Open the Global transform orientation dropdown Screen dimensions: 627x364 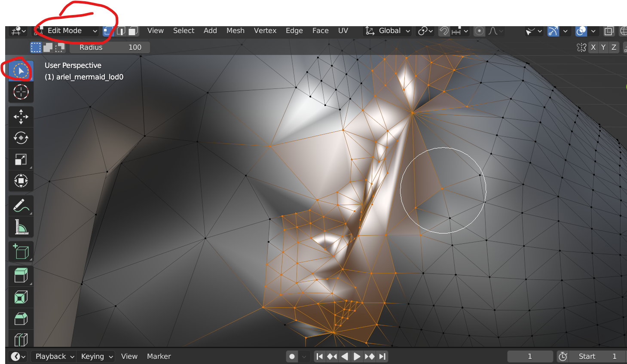pos(388,31)
